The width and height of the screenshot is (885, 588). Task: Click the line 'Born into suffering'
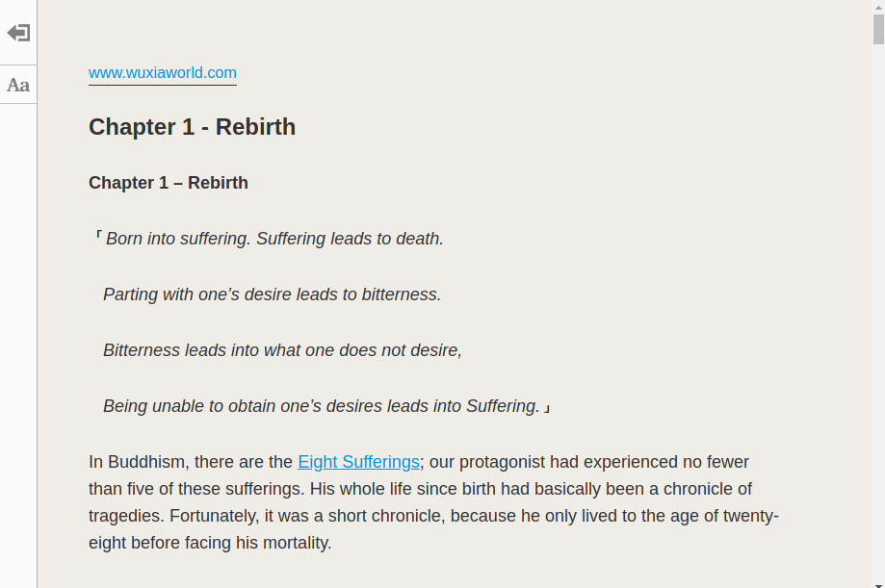pyautogui.click(x=270, y=238)
